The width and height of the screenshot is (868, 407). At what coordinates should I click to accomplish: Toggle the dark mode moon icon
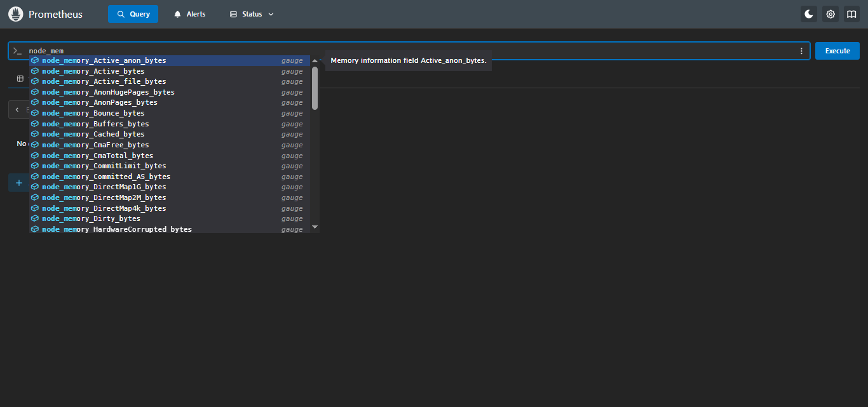808,14
